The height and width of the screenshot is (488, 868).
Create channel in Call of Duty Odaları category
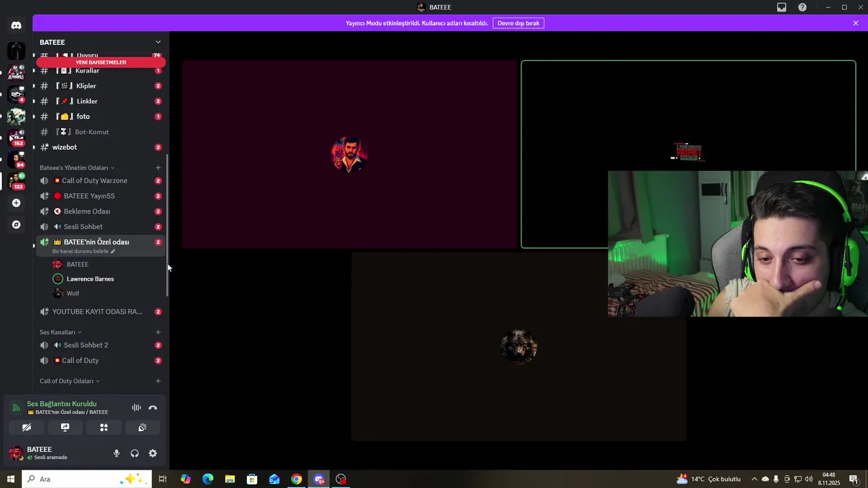tap(158, 381)
